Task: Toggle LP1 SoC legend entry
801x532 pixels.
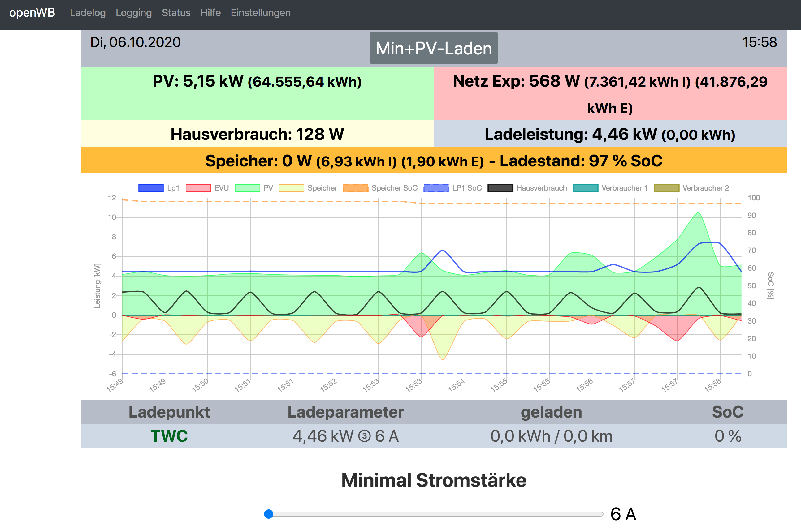Action: [x=436, y=188]
